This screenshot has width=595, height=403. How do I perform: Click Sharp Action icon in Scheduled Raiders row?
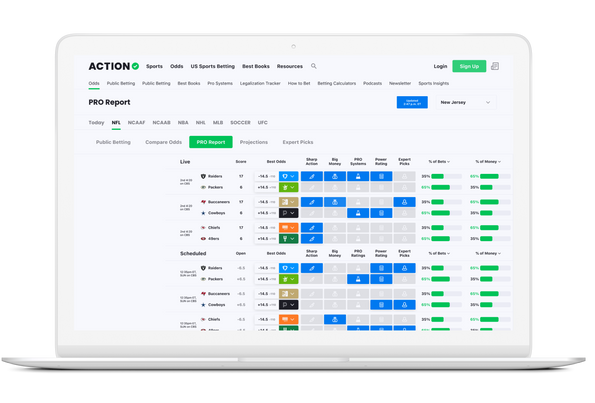tap(312, 268)
